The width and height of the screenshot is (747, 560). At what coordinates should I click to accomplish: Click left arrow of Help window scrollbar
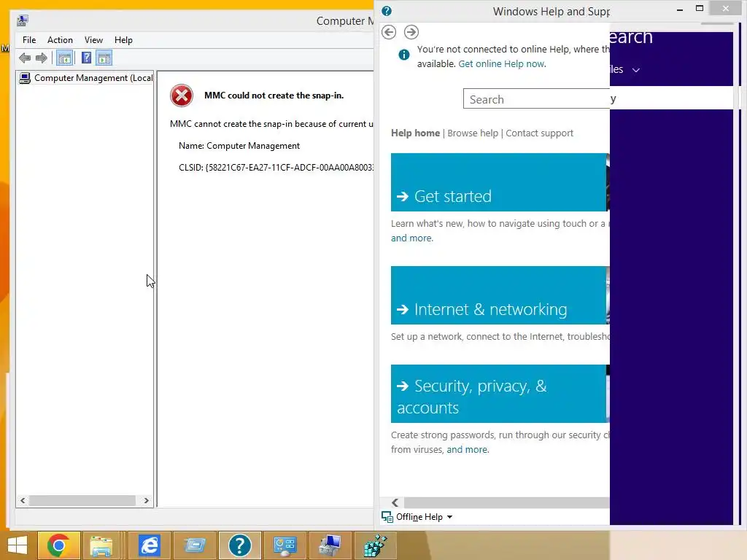[395, 502]
